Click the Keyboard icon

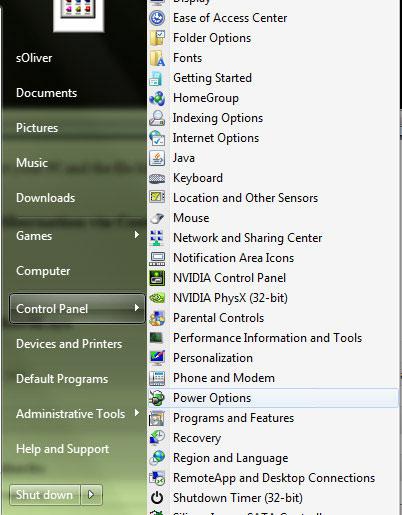157,178
